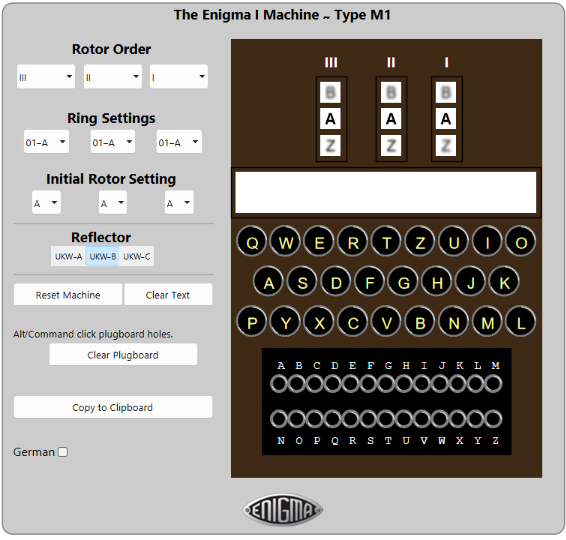Step rotor II back to letter Z
The height and width of the screenshot is (540, 566).
pos(391,145)
